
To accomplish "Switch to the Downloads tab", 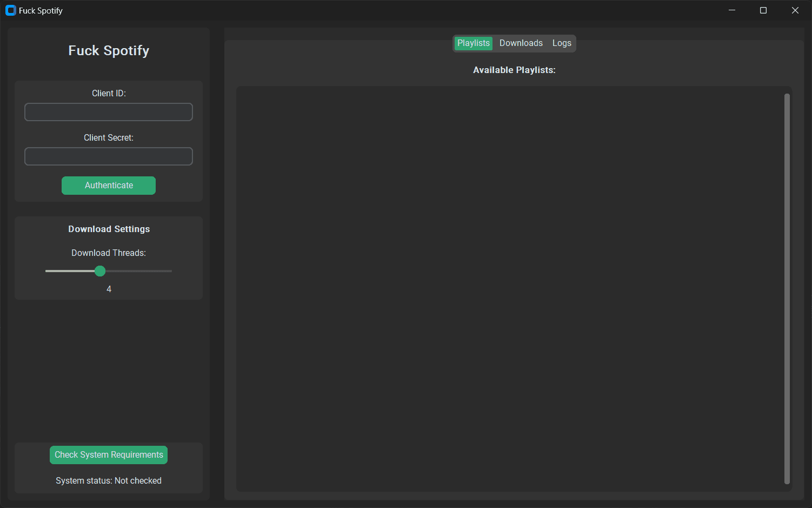I will [521, 43].
